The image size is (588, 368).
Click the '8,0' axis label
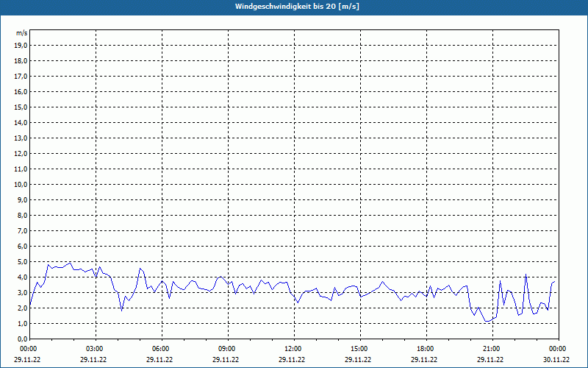[x=22, y=215]
